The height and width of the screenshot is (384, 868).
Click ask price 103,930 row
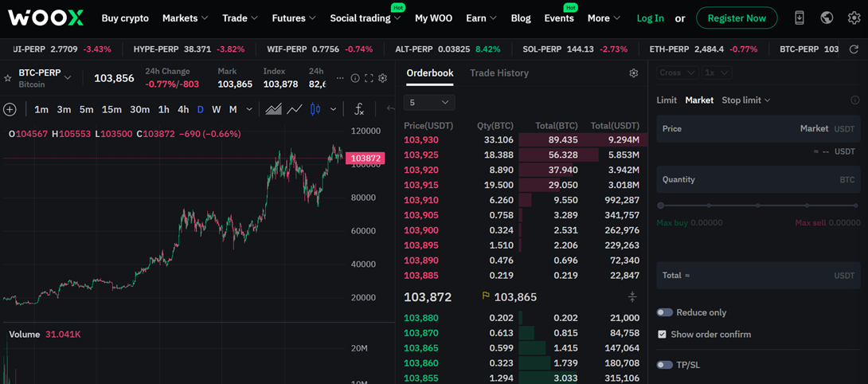(x=522, y=139)
